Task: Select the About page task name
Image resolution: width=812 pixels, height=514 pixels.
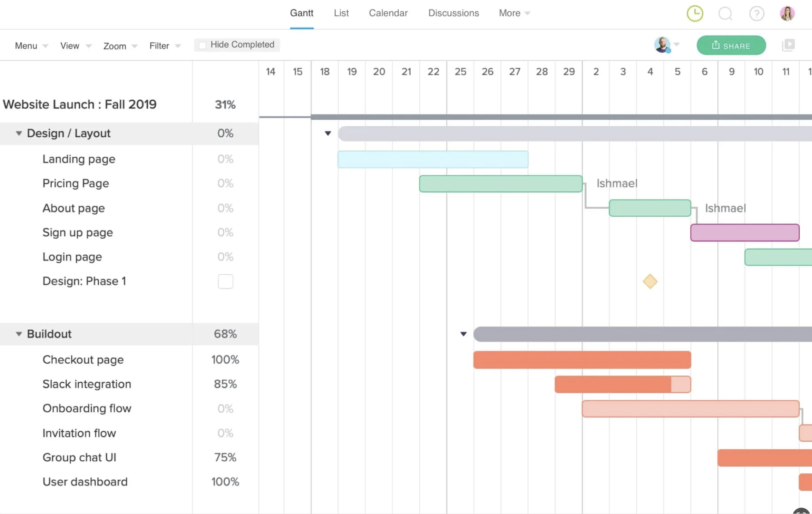Action: [73, 208]
